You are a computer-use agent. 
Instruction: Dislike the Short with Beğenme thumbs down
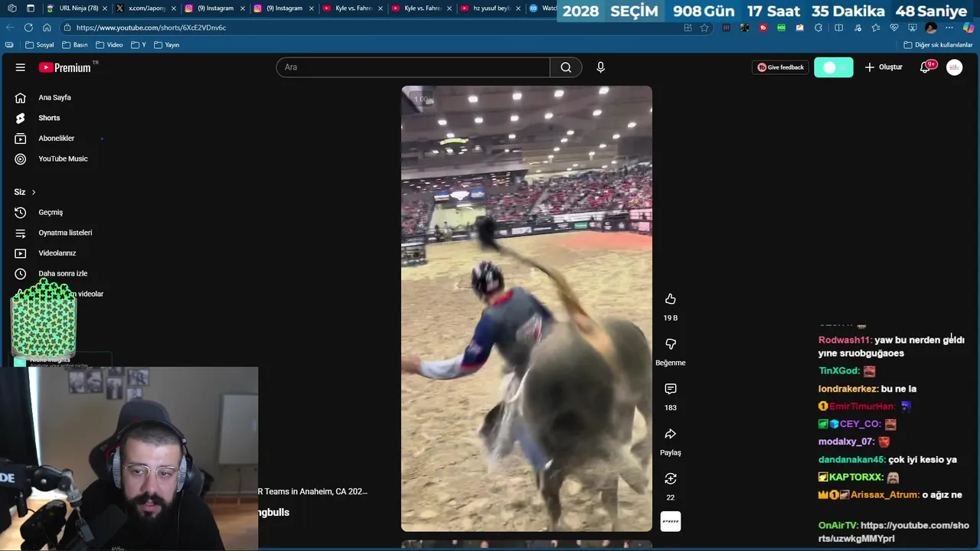click(670, 344)
